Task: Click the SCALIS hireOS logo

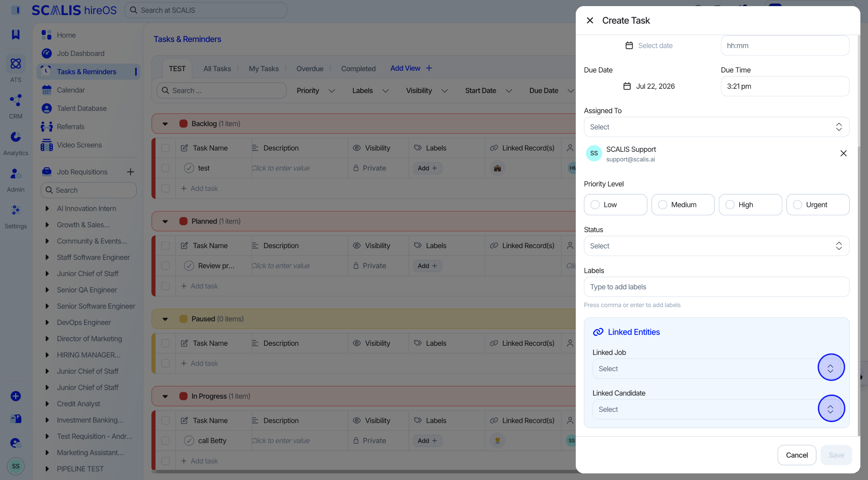Action: 74,10
